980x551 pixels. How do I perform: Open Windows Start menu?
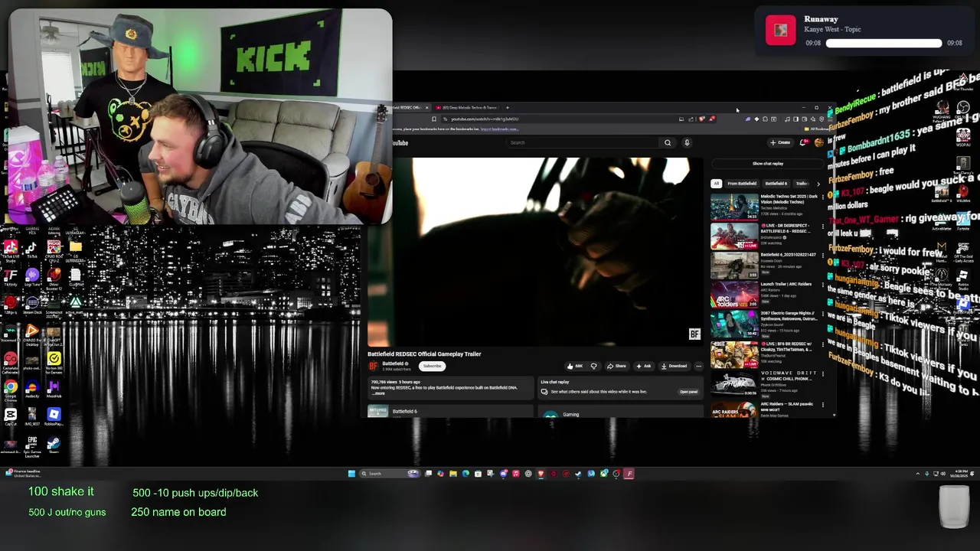(x=351, y=474)
